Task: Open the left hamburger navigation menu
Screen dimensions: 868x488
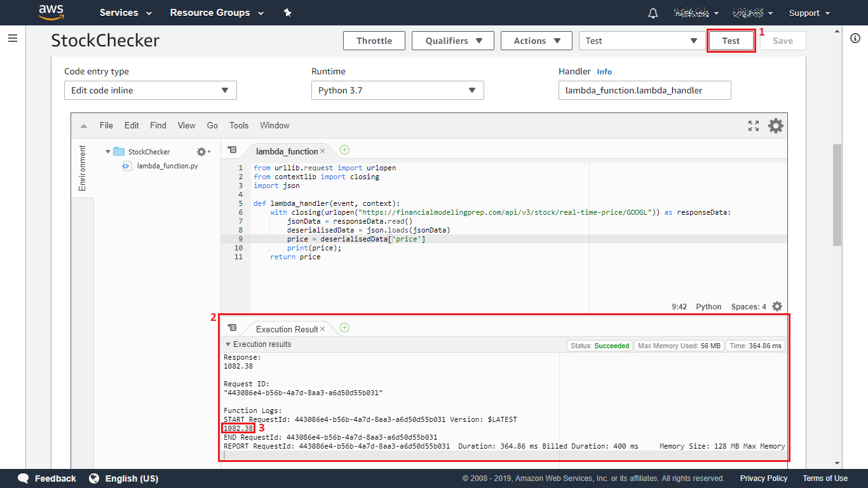Action: [13, 38]
